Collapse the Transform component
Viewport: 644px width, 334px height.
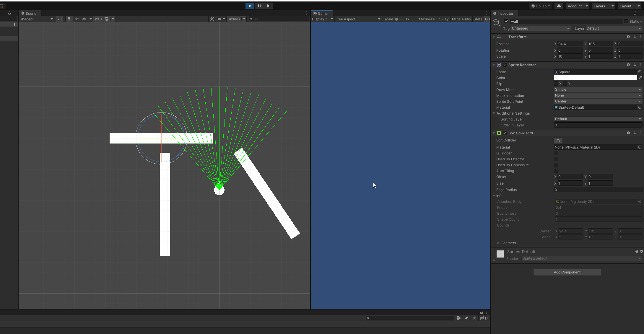pyautogui.click(x=494, y=37)
